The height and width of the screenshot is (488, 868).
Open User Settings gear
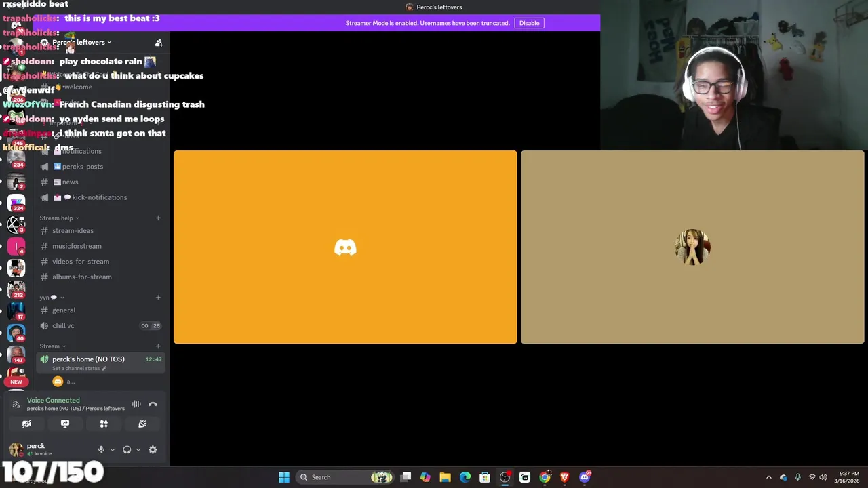coord(153,449)
